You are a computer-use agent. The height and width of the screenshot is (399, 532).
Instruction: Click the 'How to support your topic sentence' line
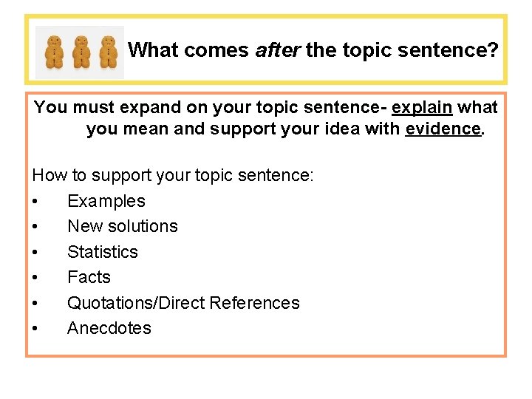click(x=173, y=176)
